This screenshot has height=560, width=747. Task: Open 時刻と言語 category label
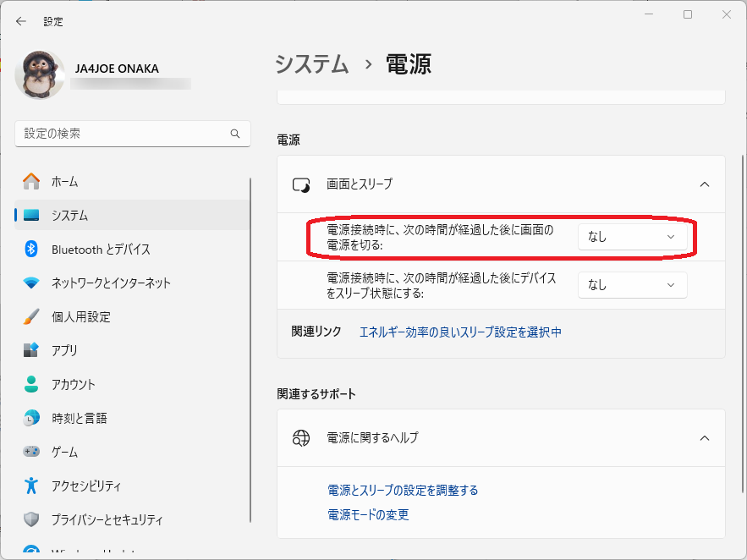pos(80,418)
